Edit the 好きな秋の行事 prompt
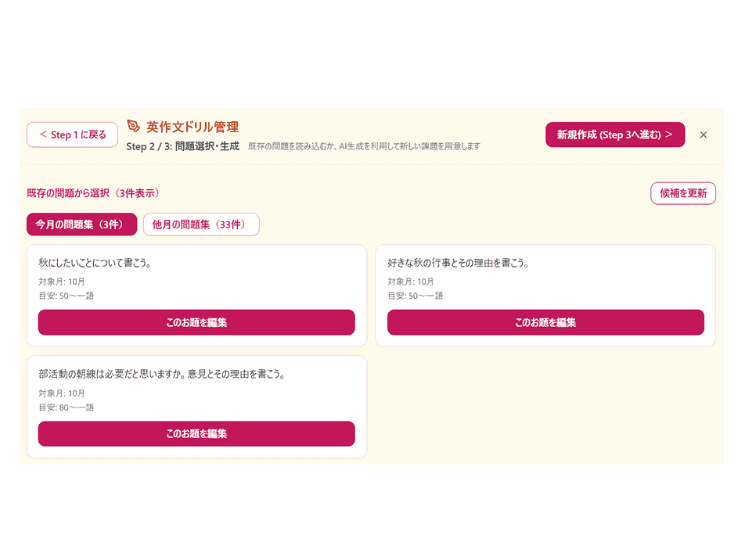This screenshot has width=745, height=560. (546, 321)
